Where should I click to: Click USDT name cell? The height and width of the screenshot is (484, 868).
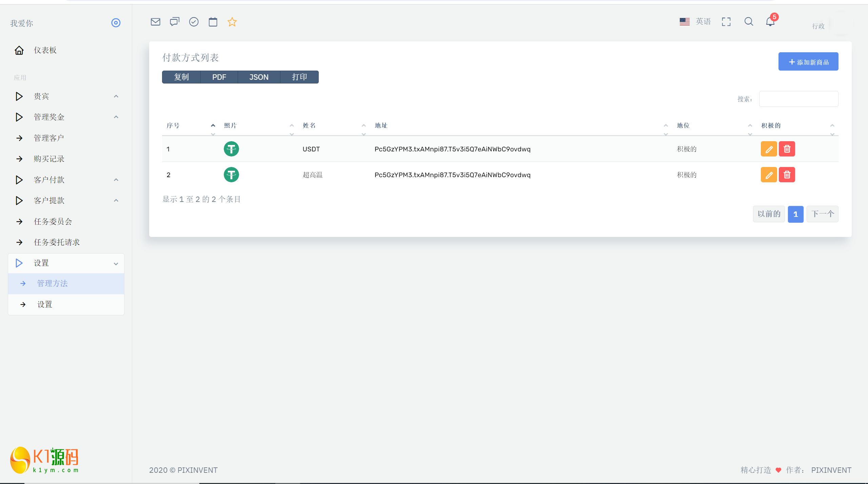[311, 149]
